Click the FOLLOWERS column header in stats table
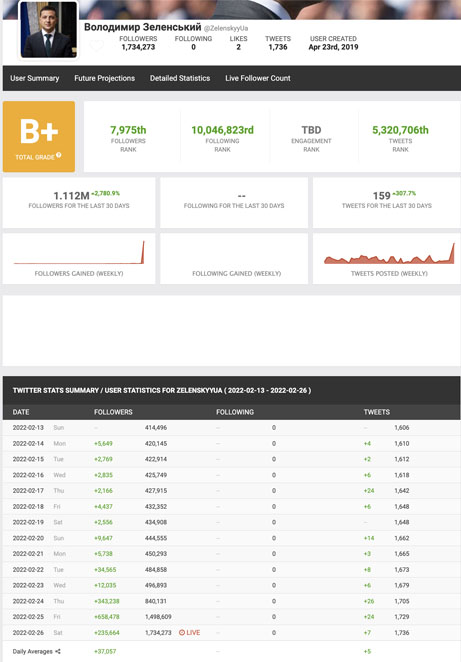Screen dimensions: 461x662 pos(113,412)
